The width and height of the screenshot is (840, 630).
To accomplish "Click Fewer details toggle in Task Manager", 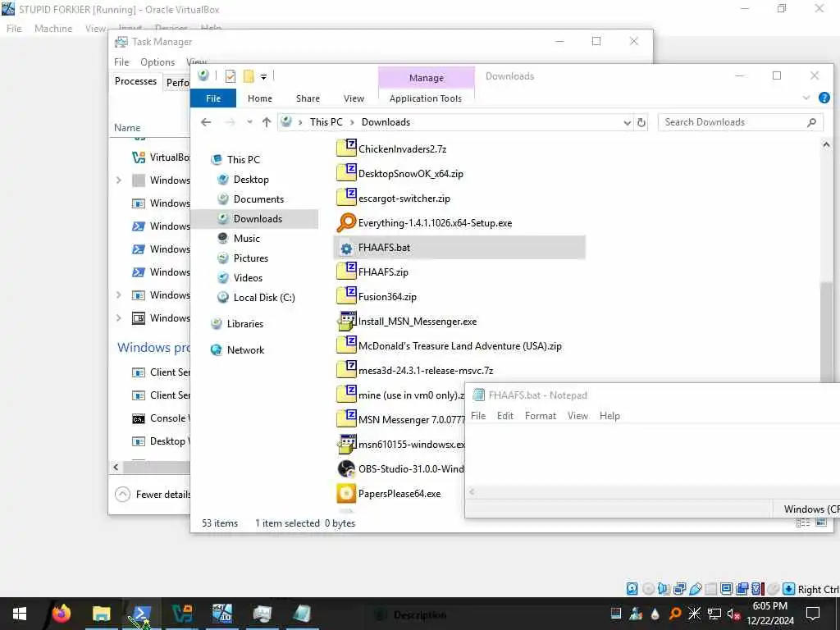I will pyautogui.click(x=153, y=494).
